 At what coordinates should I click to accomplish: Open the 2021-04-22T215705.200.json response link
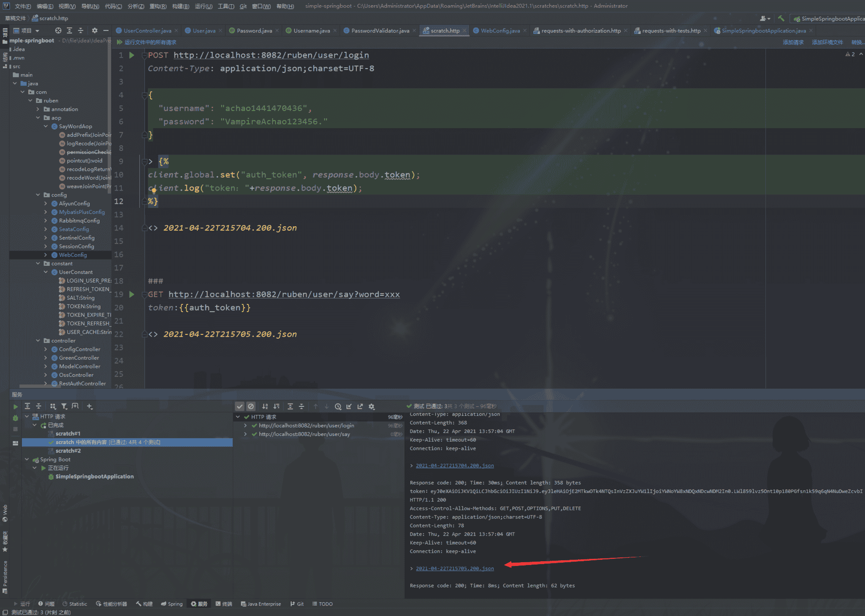455,568
